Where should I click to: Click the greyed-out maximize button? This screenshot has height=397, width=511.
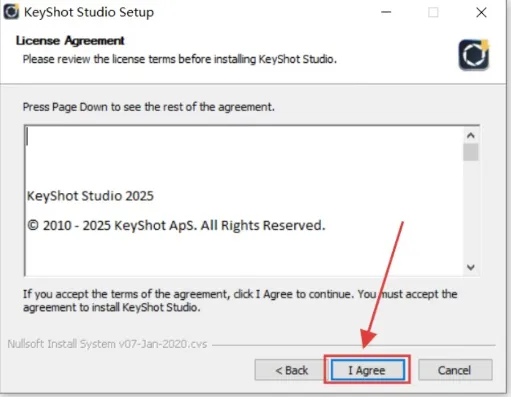pos(433,12)
